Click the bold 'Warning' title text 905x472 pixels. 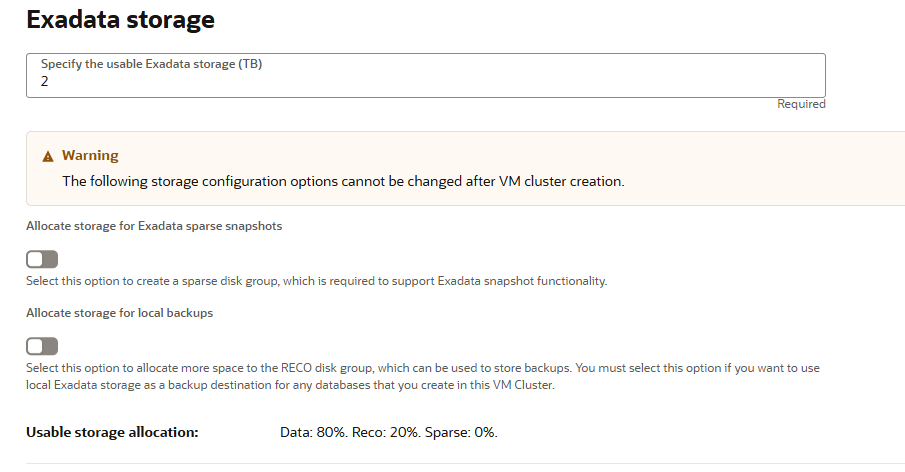[90, 156]
